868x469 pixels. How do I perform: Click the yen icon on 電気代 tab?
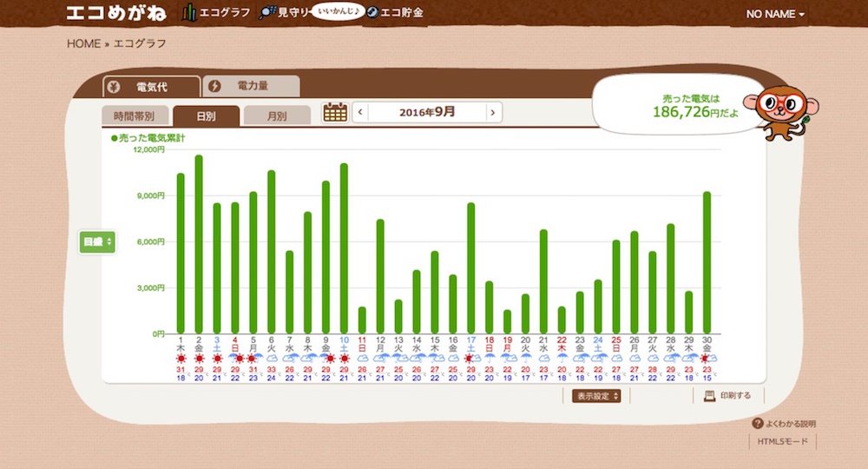pos(114,87)
